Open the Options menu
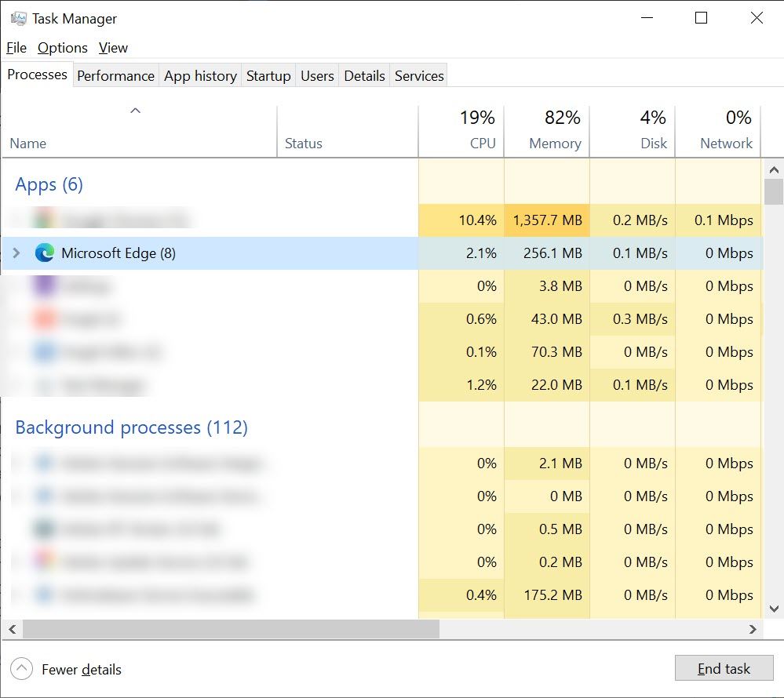Image resolution: width=784 pixels, height=698 pixels. [x=62, y=48]
